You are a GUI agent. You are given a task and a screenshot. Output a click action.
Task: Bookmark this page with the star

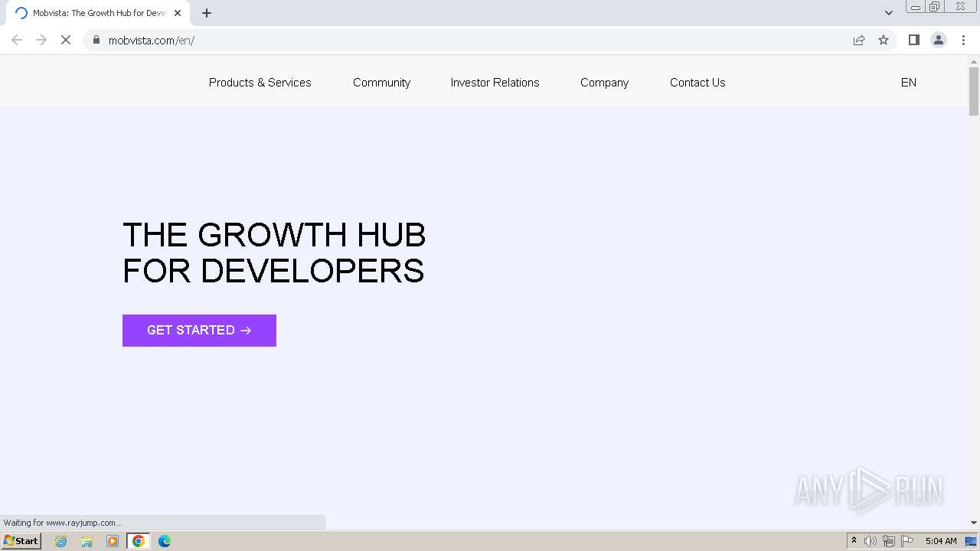click(x=884, y=40)
